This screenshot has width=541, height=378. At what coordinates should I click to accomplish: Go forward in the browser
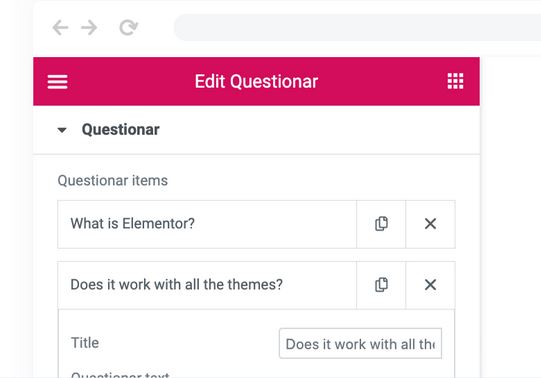click(89, 28)
